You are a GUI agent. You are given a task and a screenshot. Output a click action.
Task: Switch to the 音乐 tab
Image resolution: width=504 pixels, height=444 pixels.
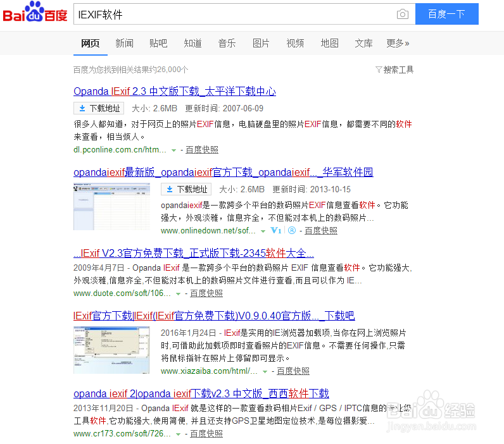(x=227, y=44)
